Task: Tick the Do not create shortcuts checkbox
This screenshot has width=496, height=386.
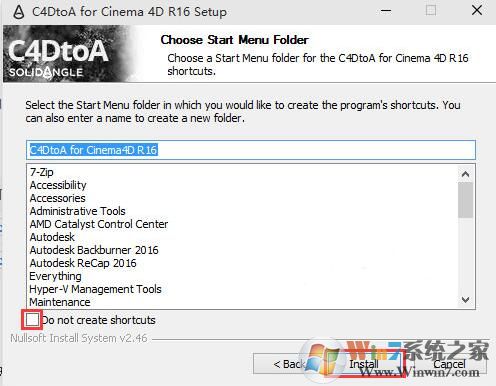Action: point(32,320)
